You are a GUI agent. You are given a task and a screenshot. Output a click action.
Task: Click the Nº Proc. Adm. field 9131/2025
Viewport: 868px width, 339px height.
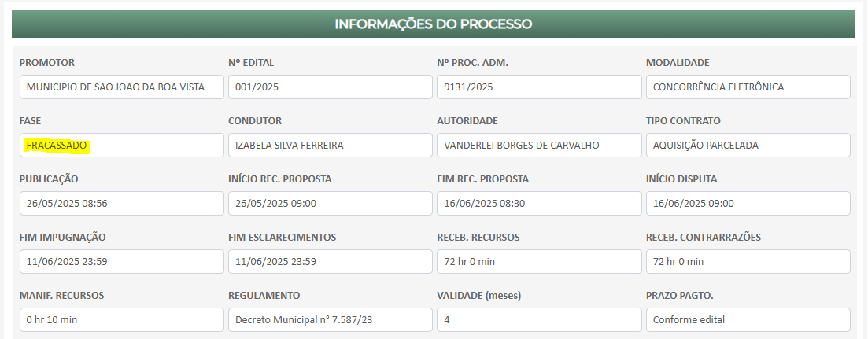pos(539,87)
